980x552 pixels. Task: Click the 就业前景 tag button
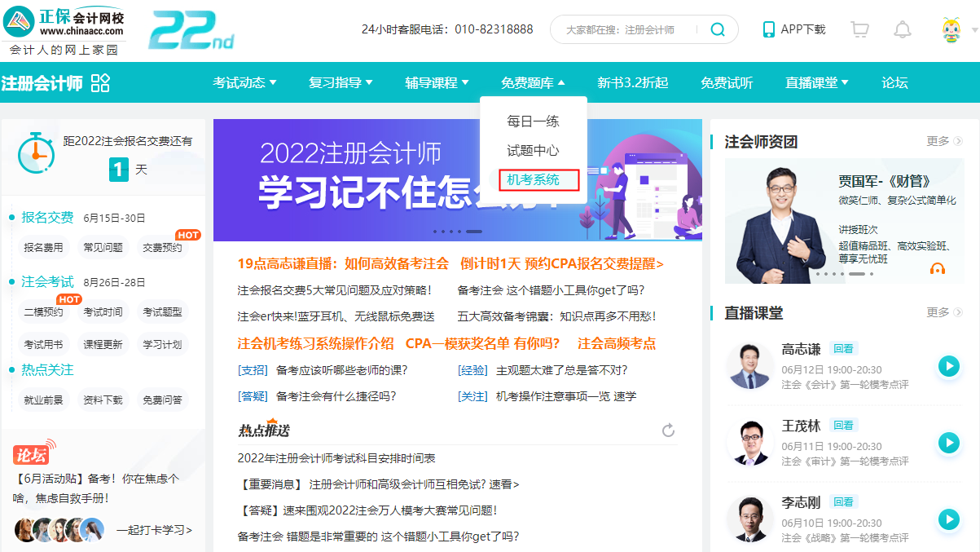tap(43, 400)
